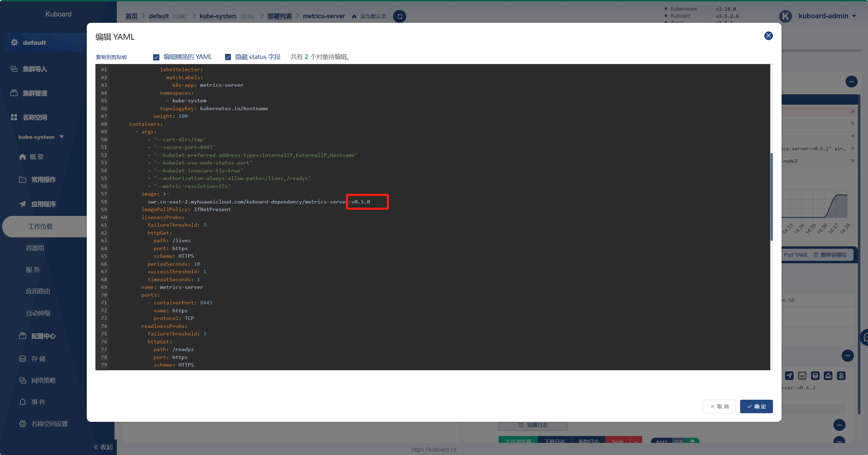Click the green terminal icon next to 8443 TCP
868x455 pixels.
[x=692, y=441]
